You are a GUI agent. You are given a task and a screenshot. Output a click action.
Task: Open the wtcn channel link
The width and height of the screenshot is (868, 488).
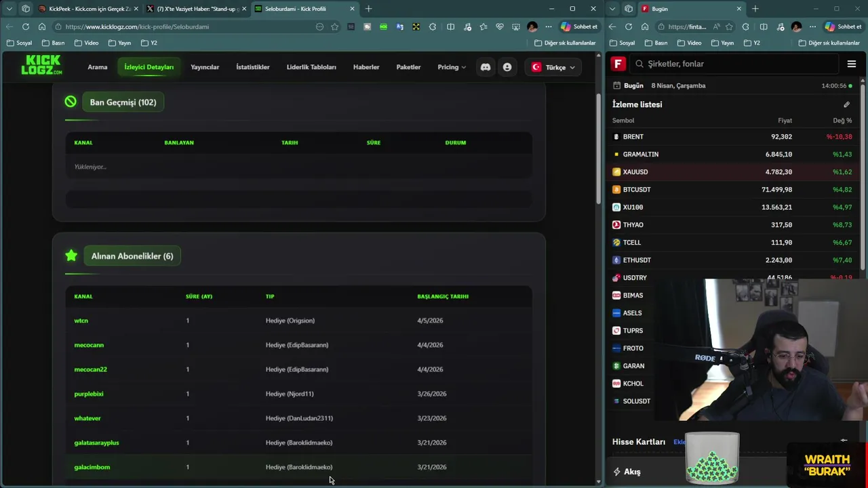(81, 321)
